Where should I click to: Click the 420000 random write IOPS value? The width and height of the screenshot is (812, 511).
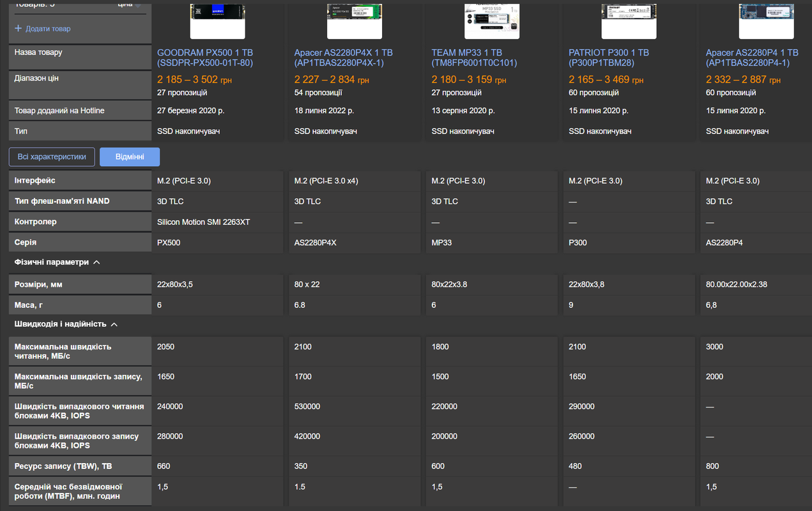pyautogui.click(x=307, y=436)
